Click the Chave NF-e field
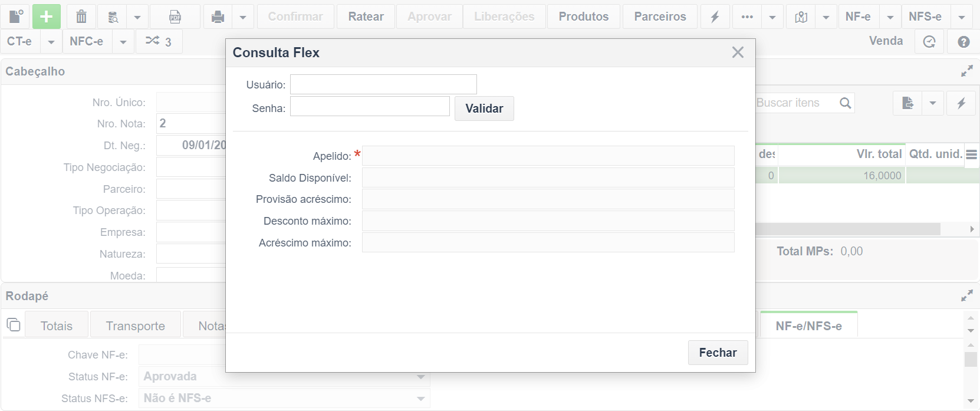This screenshot has width=980, height=411. click(x=183, y=354)
